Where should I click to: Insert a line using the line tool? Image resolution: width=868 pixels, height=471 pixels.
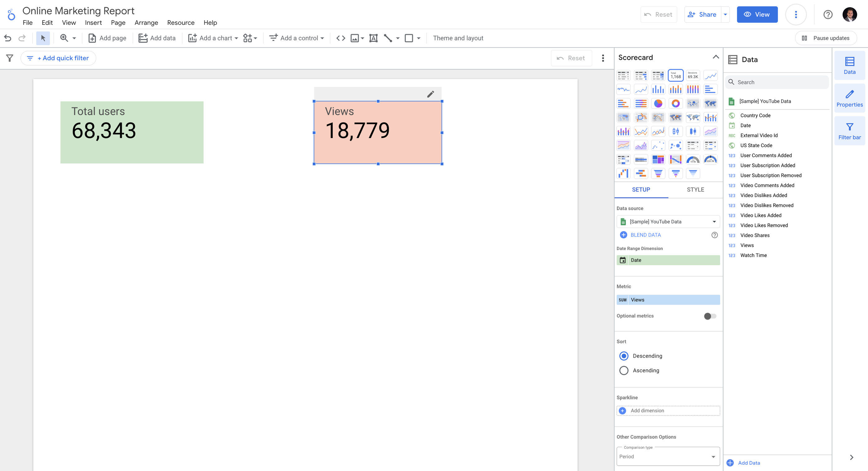[x=388, y=38]
